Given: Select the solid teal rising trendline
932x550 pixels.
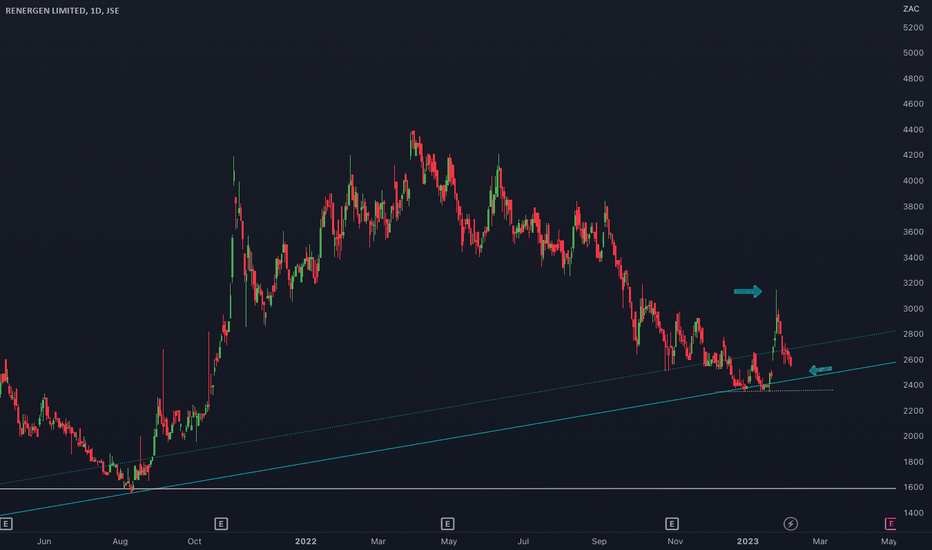Looking at the screenshot, I should (446, 438).
